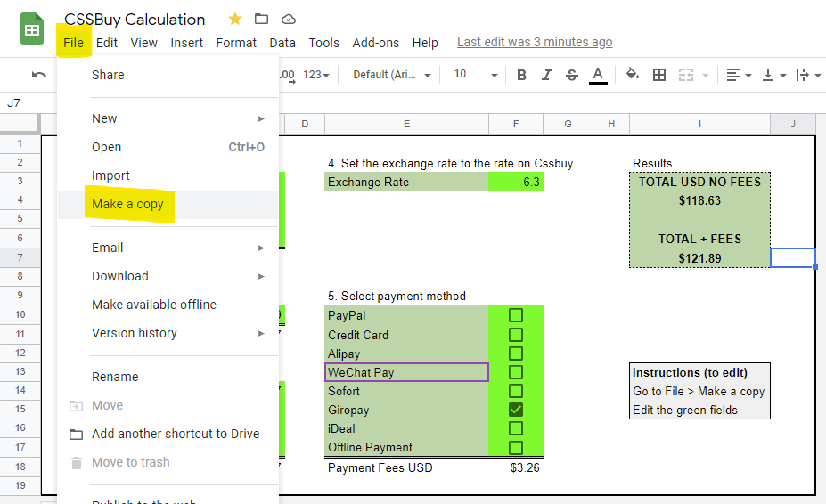
Task: Expand merge cells options arrow
Action: (x=706, y=76)
